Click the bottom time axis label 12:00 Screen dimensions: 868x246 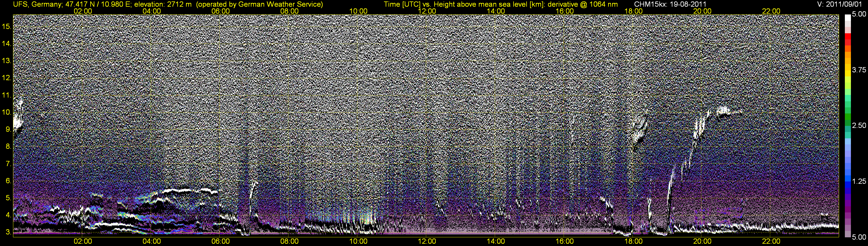click(427, 241)
